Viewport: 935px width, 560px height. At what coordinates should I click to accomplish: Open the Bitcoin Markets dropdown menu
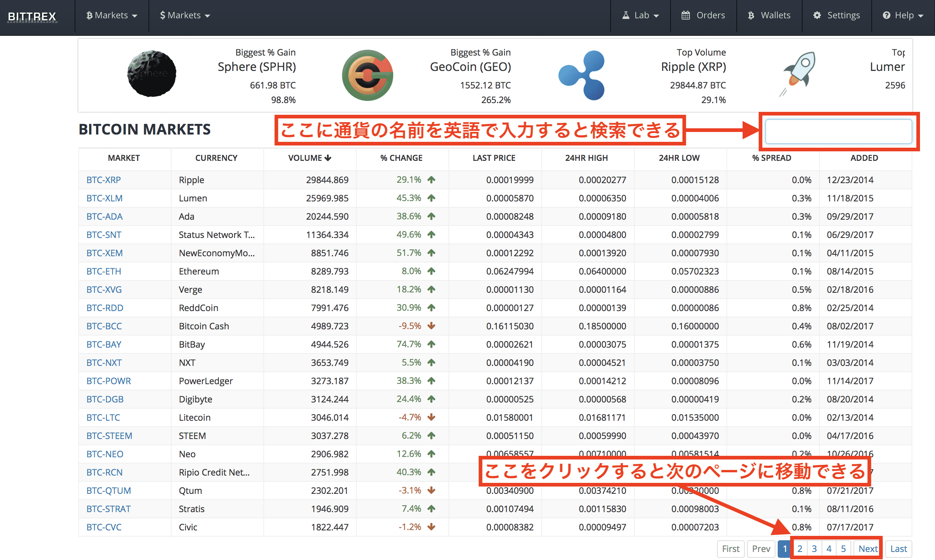pyautogui.click(x=112, y=15)
